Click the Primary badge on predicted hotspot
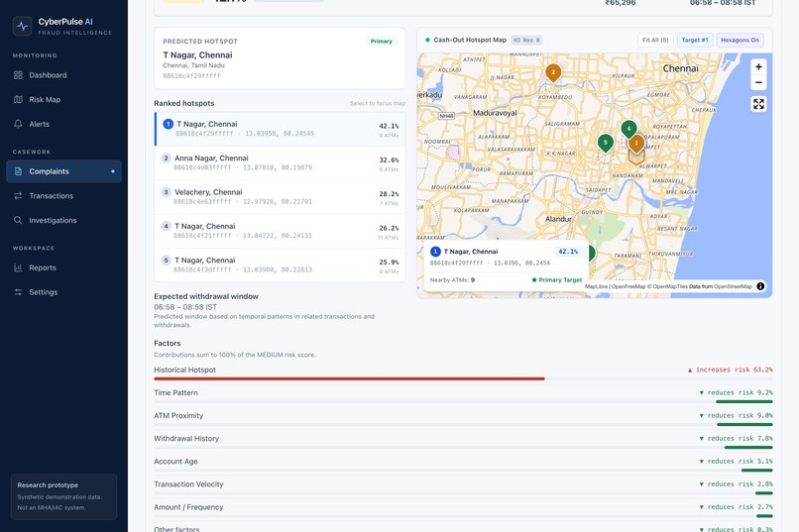Screen dimensions: 799x532 pos(381,42)
